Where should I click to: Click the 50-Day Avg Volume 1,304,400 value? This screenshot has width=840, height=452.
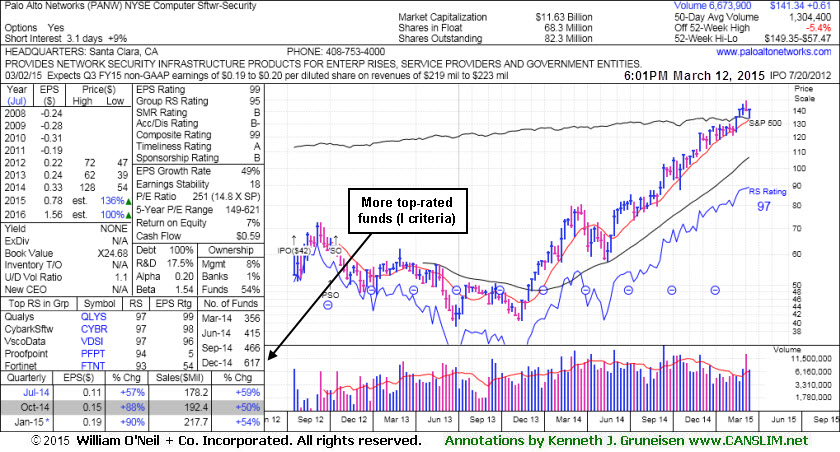[809, 17]
